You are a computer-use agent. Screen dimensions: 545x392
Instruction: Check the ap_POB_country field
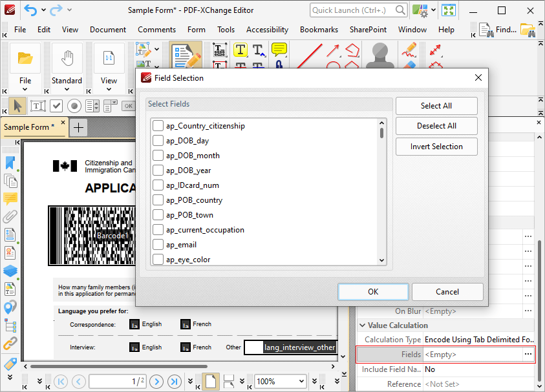coord(158,200)
